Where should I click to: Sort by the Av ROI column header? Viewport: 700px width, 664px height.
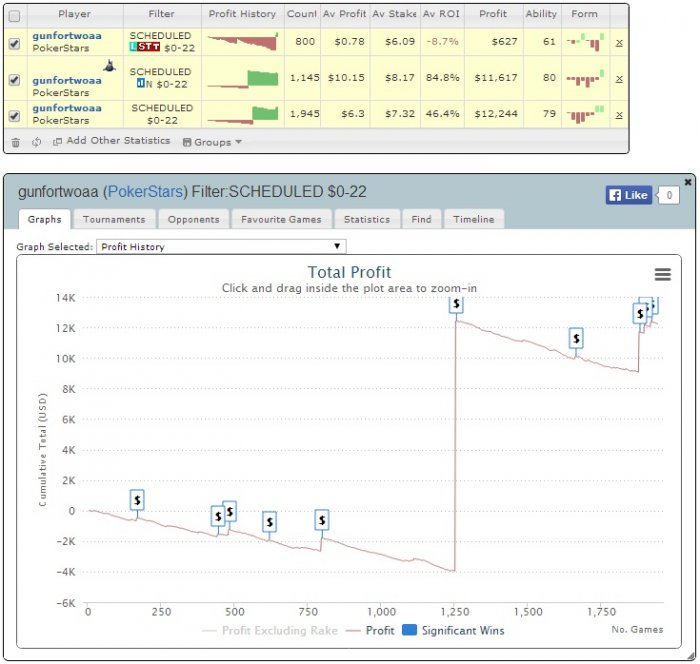tap(442, 14)
